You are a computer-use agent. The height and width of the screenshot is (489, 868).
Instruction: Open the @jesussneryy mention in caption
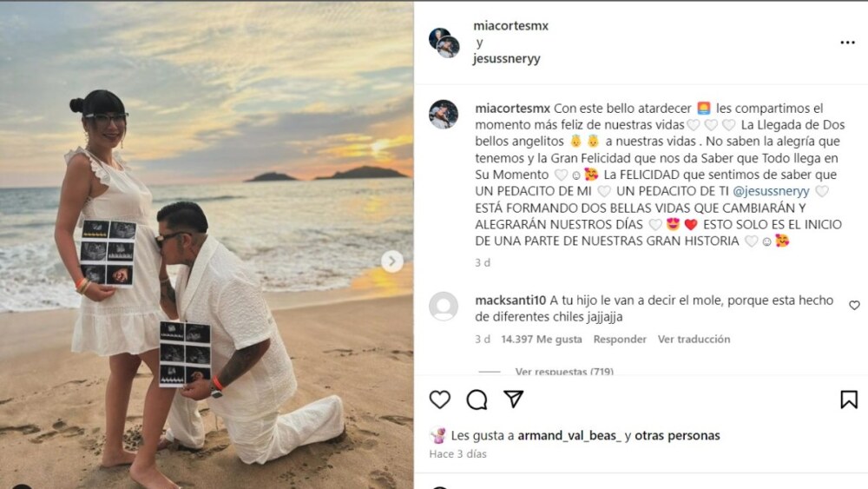(771, 191)
